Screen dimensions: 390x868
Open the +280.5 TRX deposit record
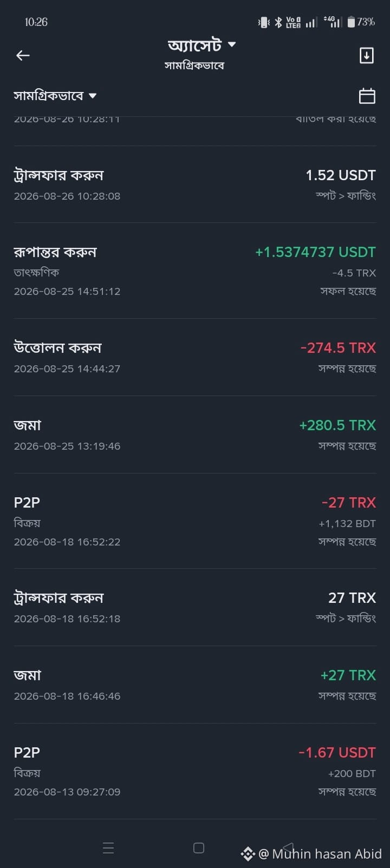195,435
